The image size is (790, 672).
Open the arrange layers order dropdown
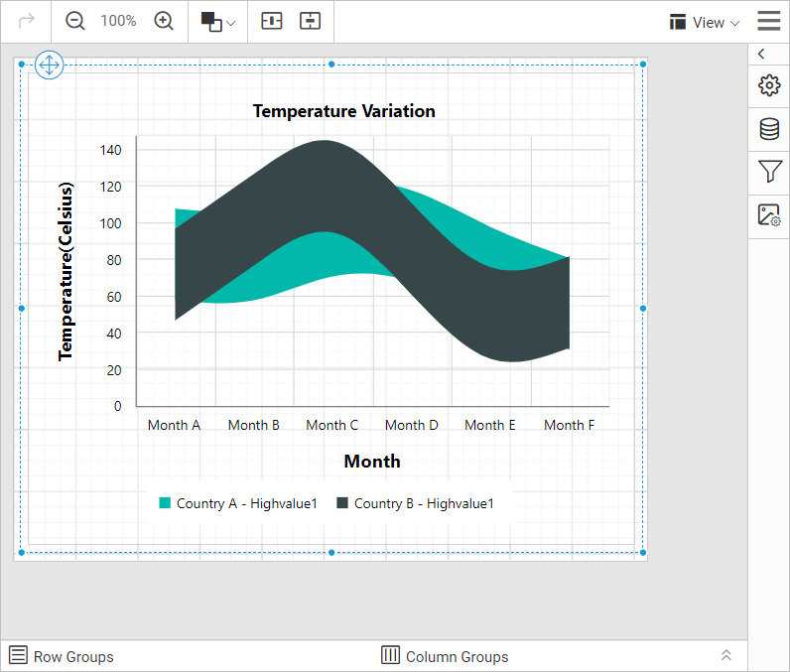(x=217, y=22)
